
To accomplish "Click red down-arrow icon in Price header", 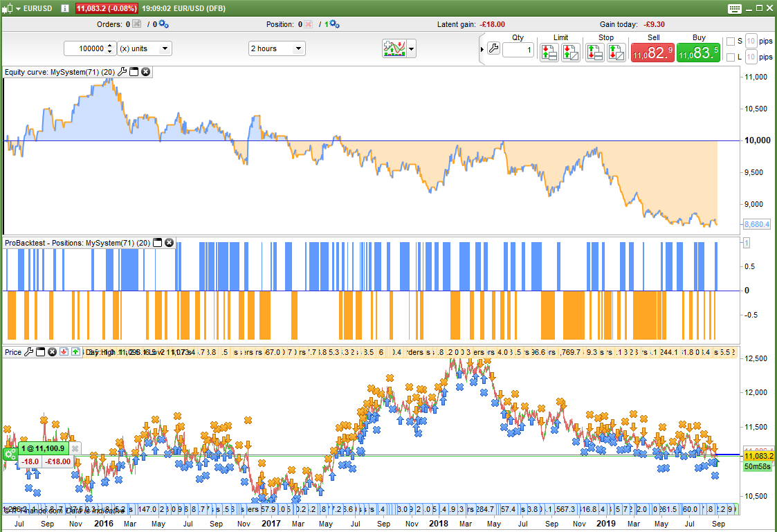I will point(64,352).
